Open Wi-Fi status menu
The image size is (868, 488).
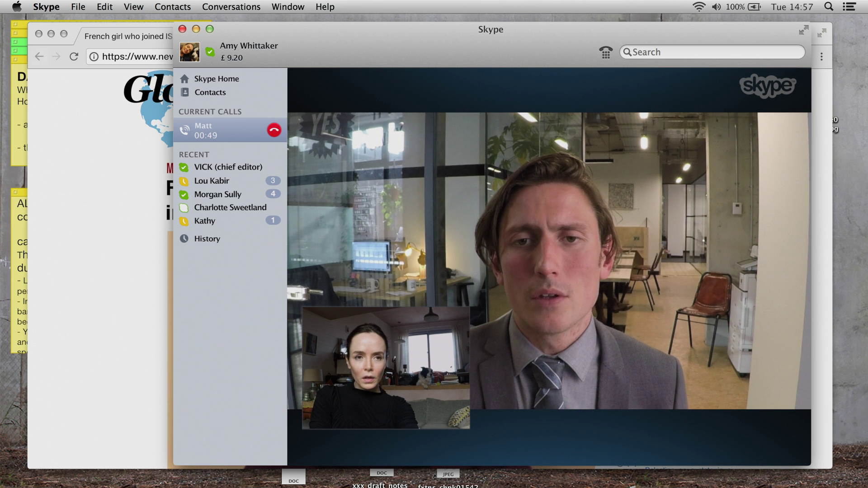click(x=699, y=7)
